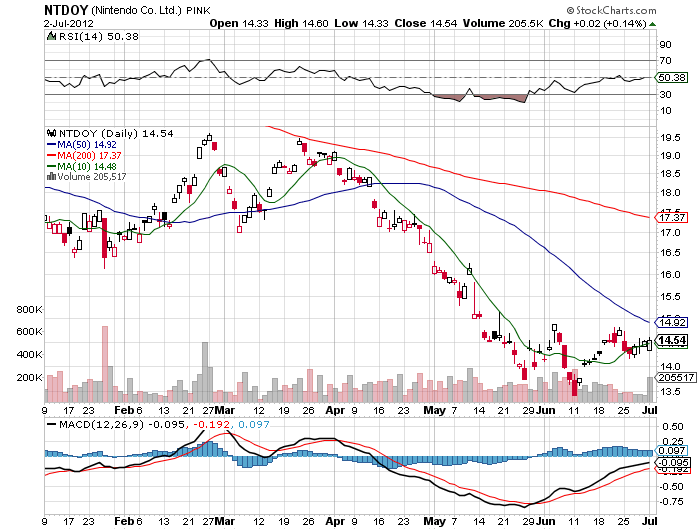Click the blue 0.097 histogram value in the MACD legend
The height and width of the screenshot is (530, 700).
pos(254,424)
